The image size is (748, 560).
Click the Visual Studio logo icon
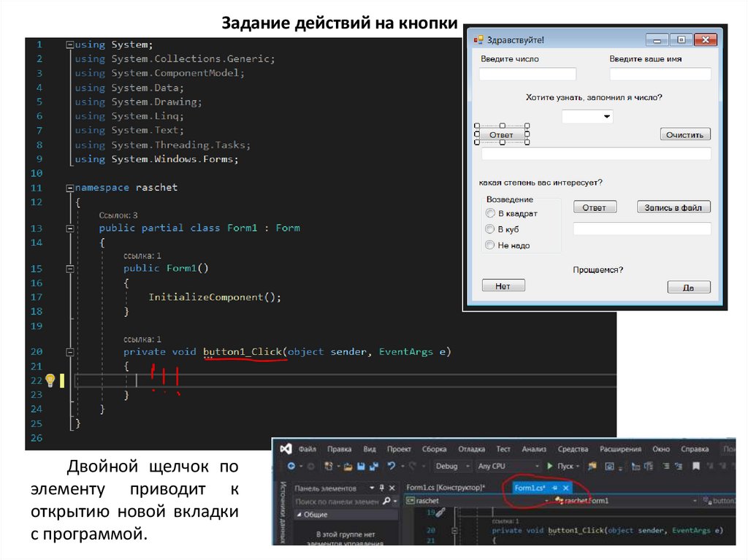286,449
